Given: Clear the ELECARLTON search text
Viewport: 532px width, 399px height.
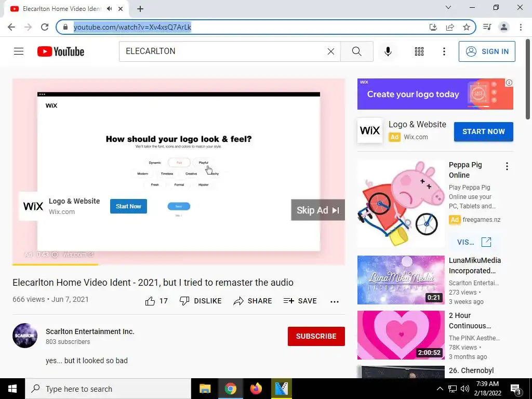Looking at the screenshot, I should tap(331, 51).
